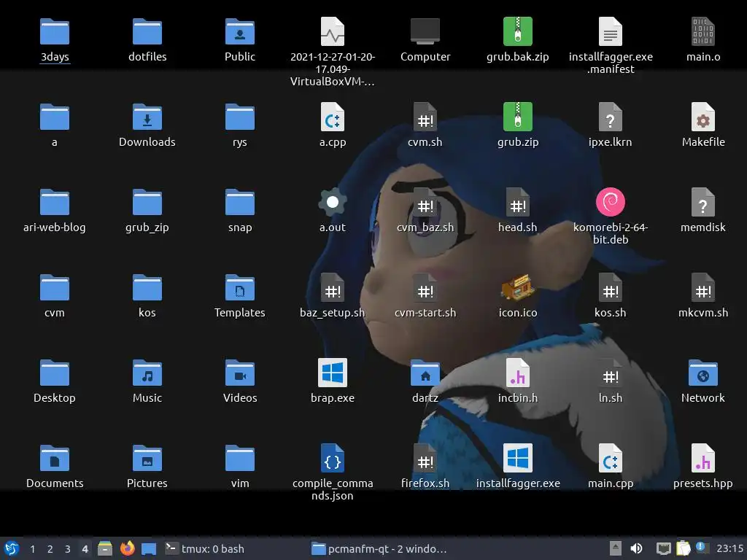
Task: Switch to workspace 1
Action: coord(32,549)
